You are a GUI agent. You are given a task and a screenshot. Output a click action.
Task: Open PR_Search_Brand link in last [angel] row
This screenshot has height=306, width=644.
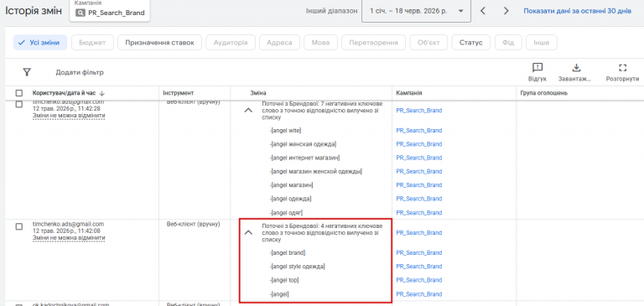419,294
